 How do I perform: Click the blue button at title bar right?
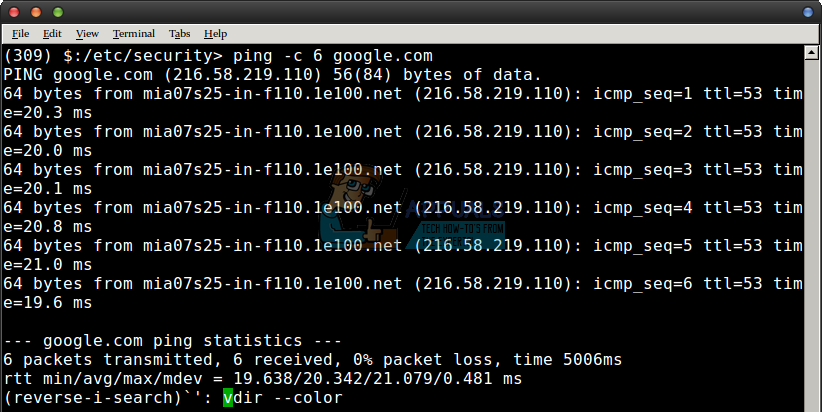[x=808, y=11]
